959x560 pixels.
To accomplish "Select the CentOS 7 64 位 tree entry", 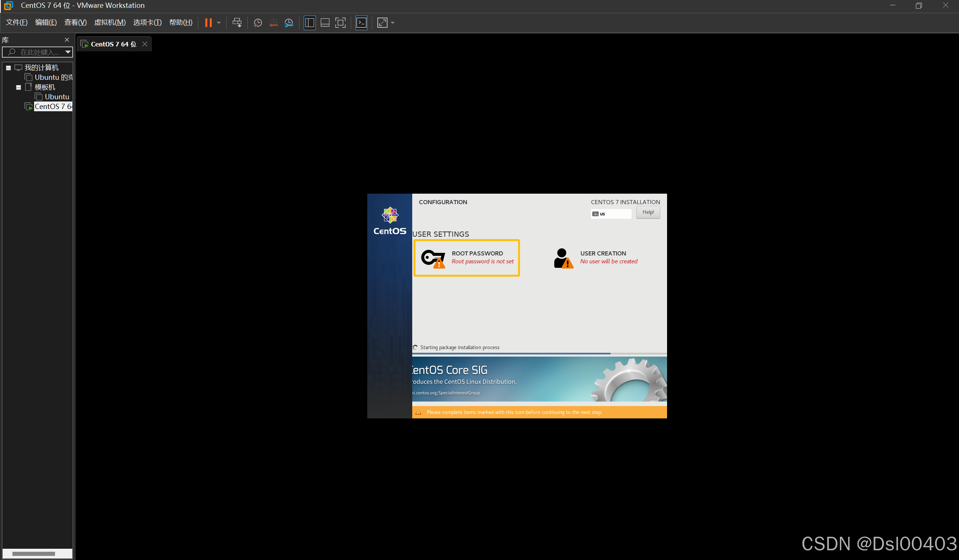I will pyautogui.click(x=53, y=106).
